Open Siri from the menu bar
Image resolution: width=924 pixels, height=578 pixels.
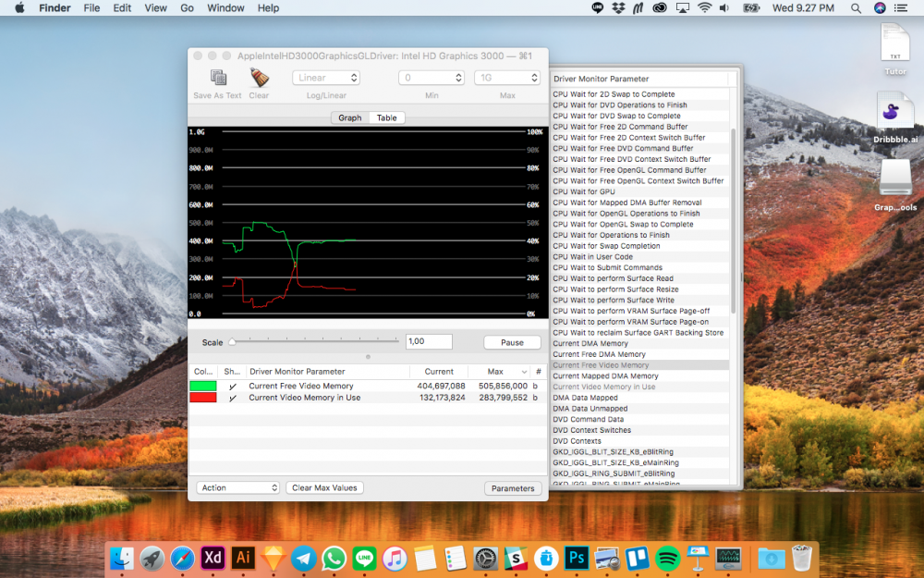coord(880,7)
